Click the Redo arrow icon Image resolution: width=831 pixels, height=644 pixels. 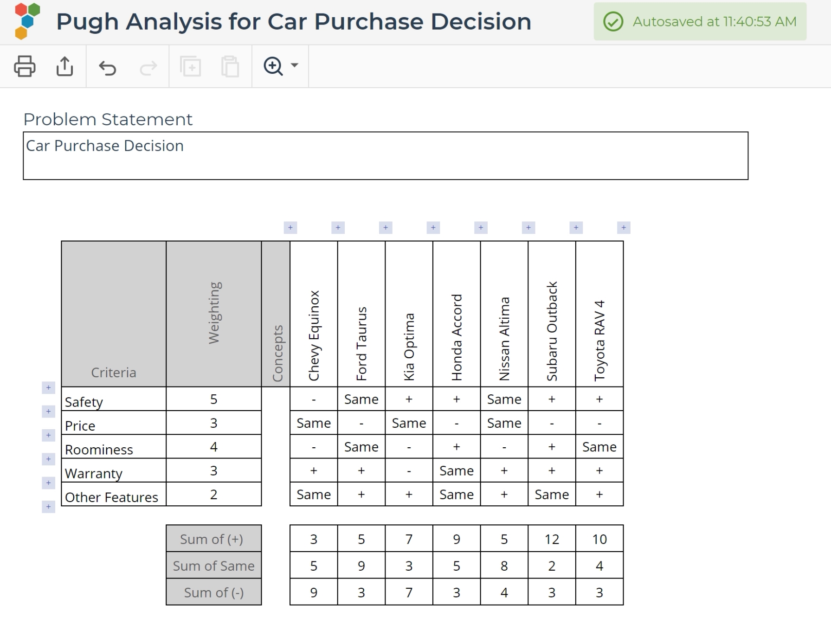click(148, 68)
